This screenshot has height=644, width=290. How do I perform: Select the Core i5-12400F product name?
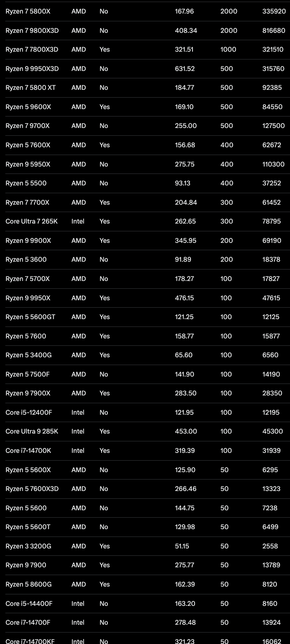[x=29, y=413]
